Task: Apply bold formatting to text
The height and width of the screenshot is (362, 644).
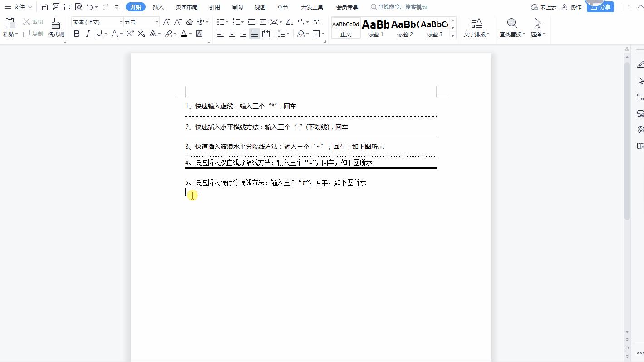Action: tap(76, 33)
